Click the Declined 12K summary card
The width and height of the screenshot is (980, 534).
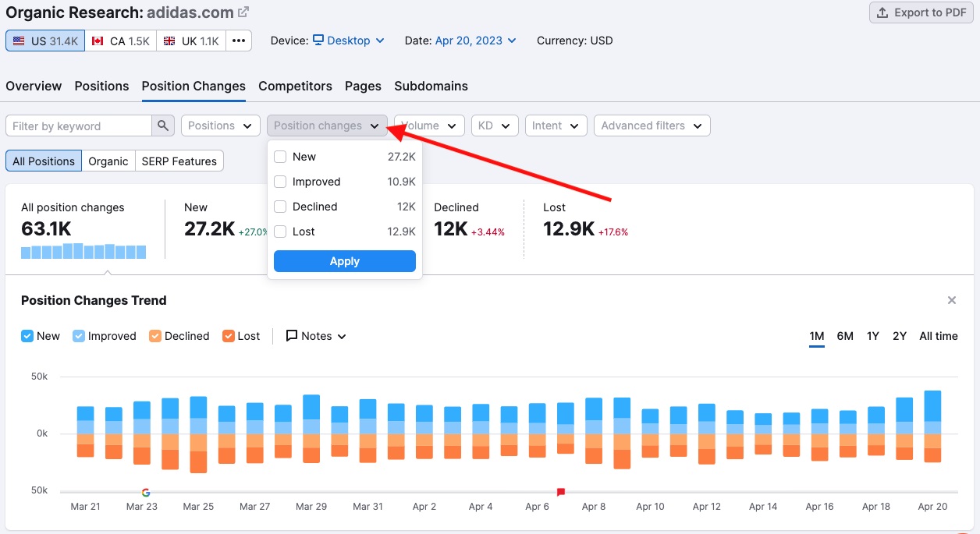pyautogui.click(x=470, y=220)
